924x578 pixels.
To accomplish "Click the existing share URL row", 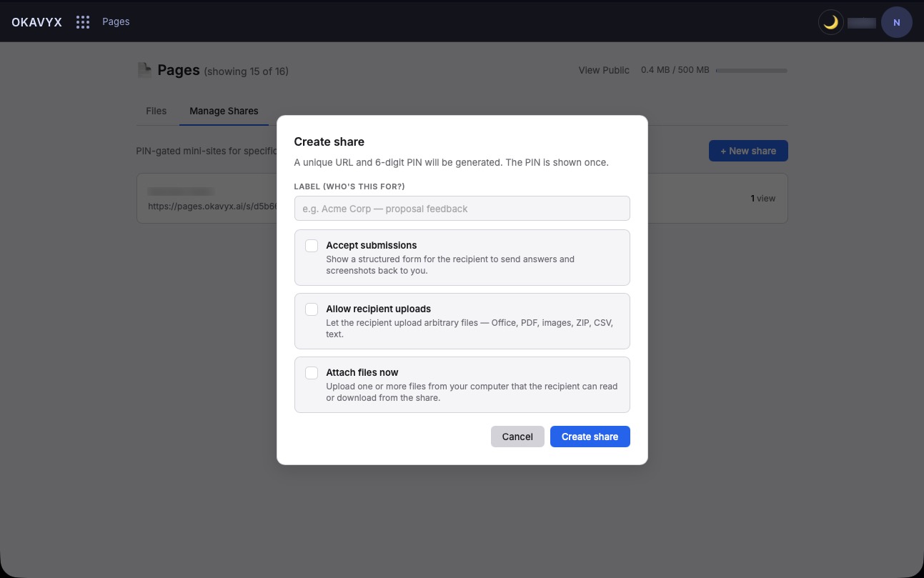I will coord(462,198).
